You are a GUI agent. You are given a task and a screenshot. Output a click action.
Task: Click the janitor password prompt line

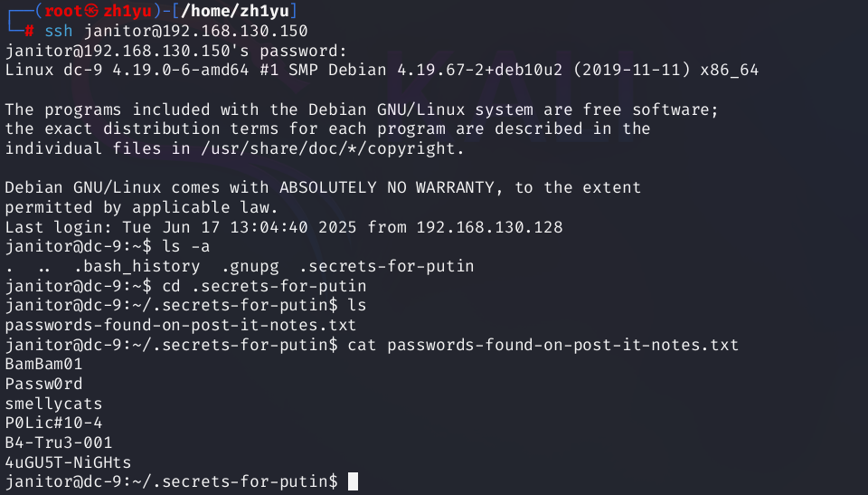pos(175,50)
